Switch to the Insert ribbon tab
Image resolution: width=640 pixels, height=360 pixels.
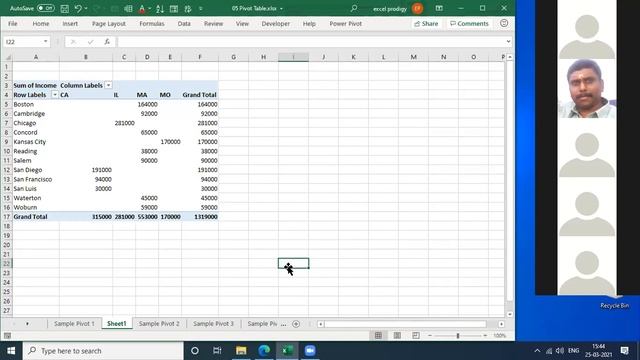pyautogui.click(x=70, y=24)
